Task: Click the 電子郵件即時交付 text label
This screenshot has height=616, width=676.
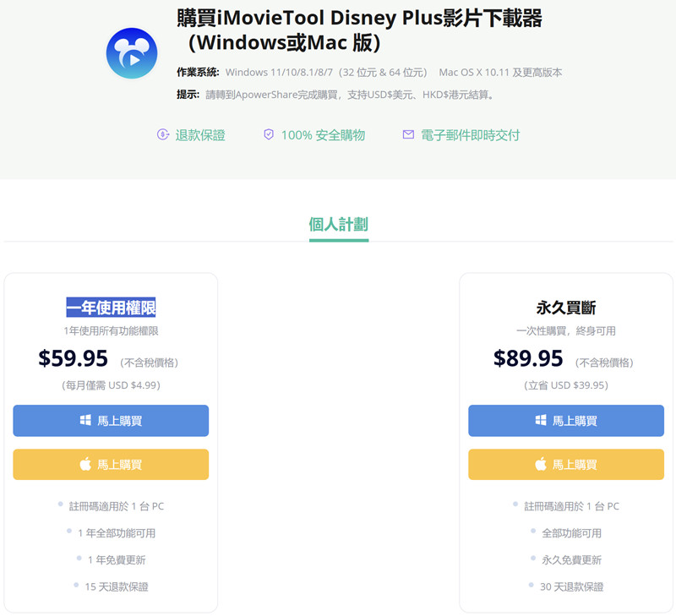Action: pyautogui.click(x=472, y=135)
